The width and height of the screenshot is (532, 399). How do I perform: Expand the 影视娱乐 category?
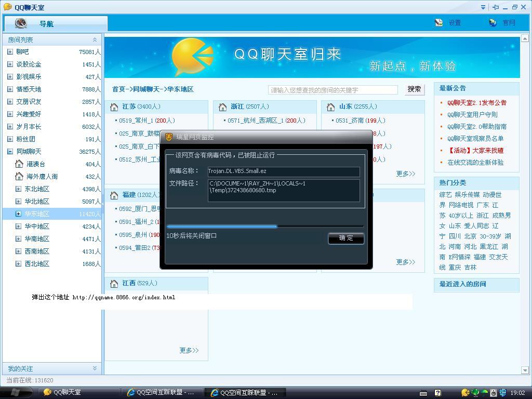[x=10, y=77]
